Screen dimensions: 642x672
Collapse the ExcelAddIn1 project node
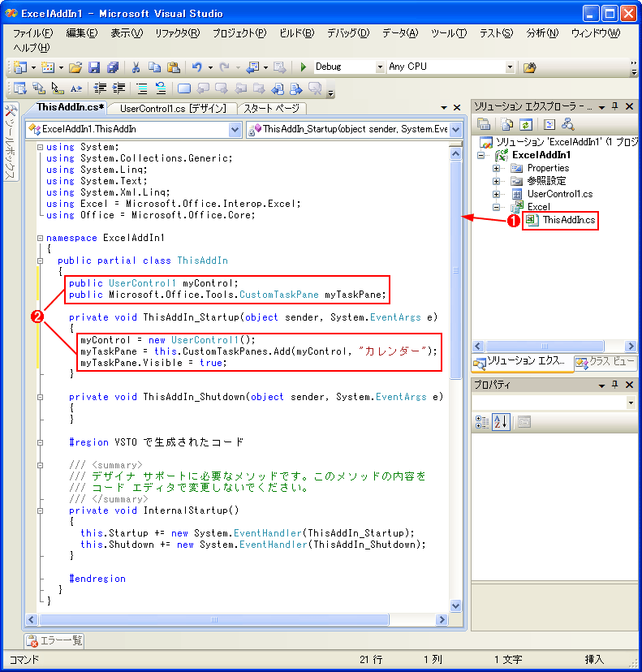coord(480,156)
